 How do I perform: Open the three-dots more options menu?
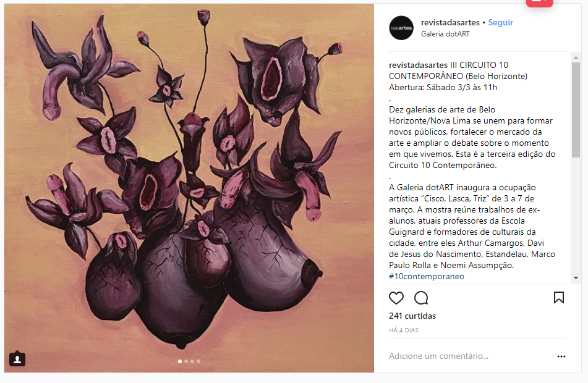click(561, 356)
